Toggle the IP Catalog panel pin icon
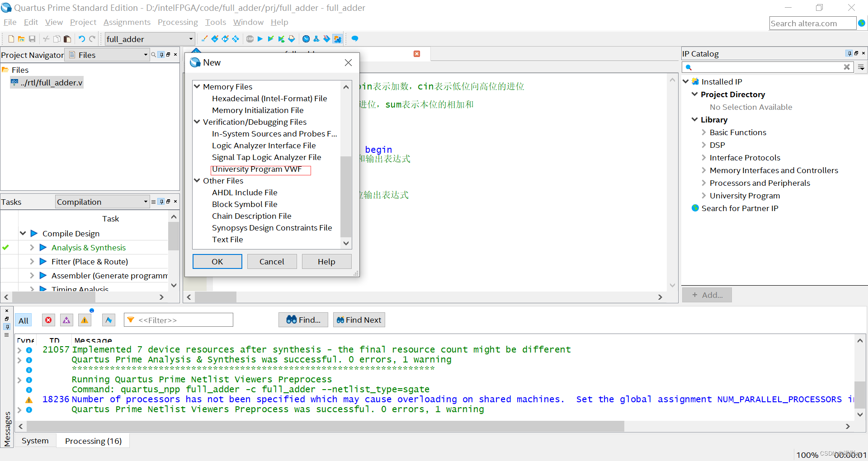868x461 pixels. point(849,53)
